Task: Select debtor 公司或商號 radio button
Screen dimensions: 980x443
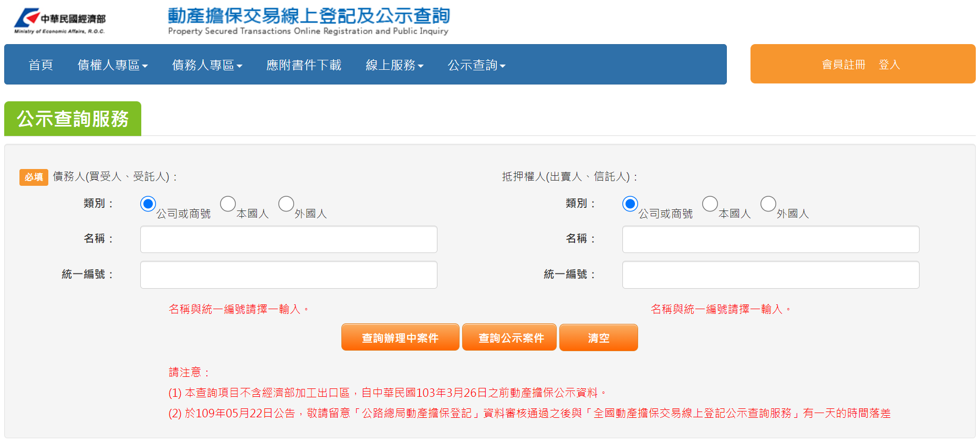Action: click(x=148, y=204)
